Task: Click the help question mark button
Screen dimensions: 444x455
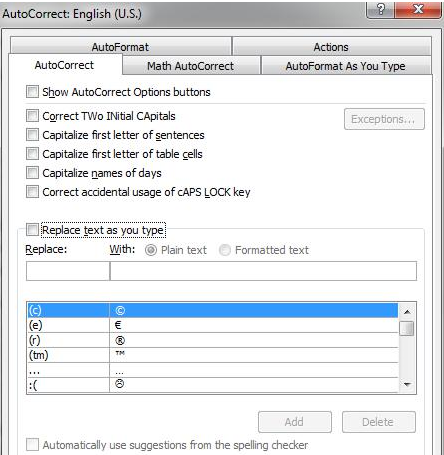Action: [x=380, y=9]
